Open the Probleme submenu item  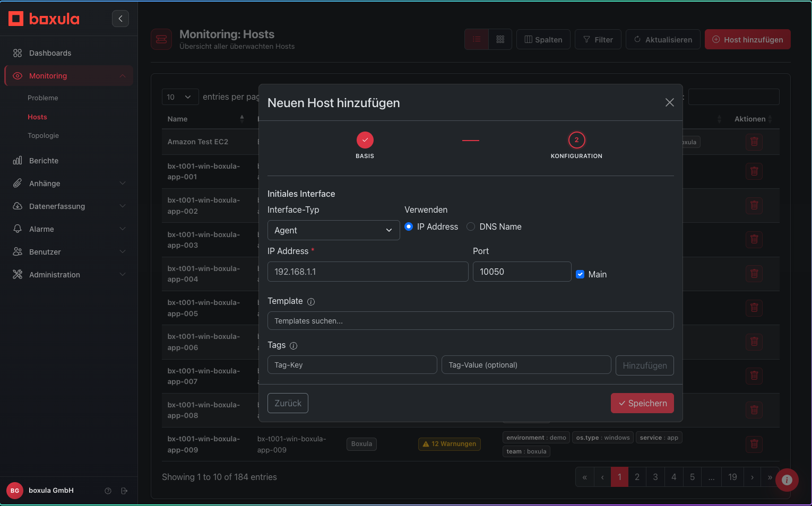click(x=43, y=98)
